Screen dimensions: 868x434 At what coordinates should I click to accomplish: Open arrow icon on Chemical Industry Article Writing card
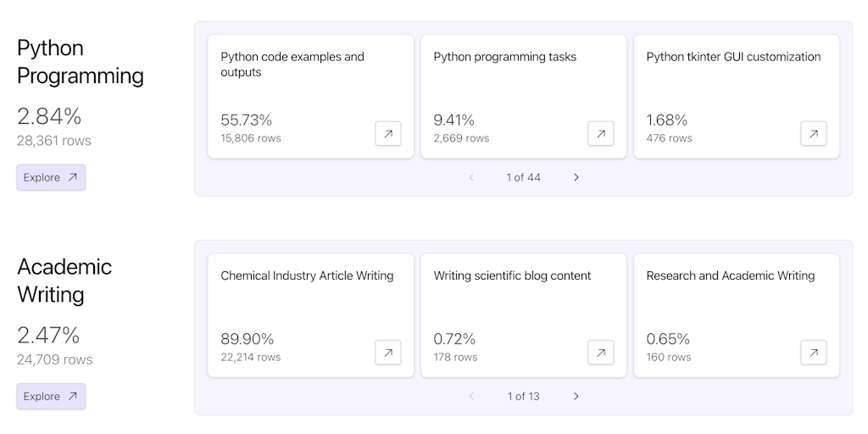(x=388, y=353)
